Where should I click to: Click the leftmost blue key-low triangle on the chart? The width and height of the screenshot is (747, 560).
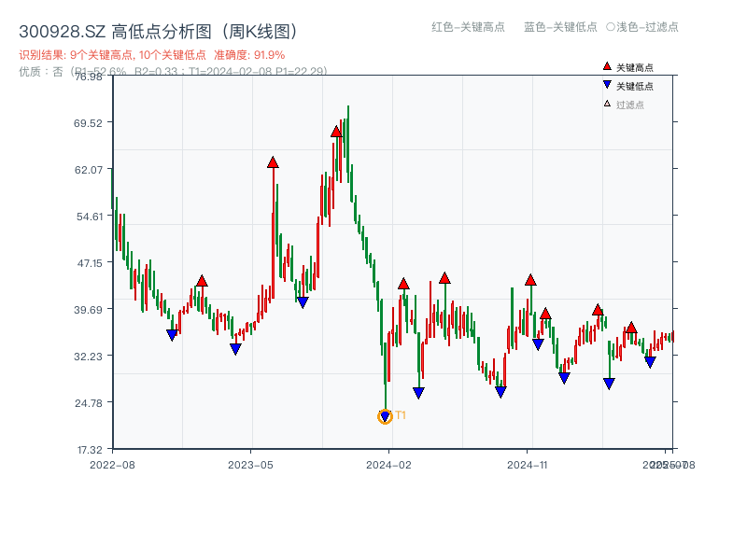coord(173,335)
